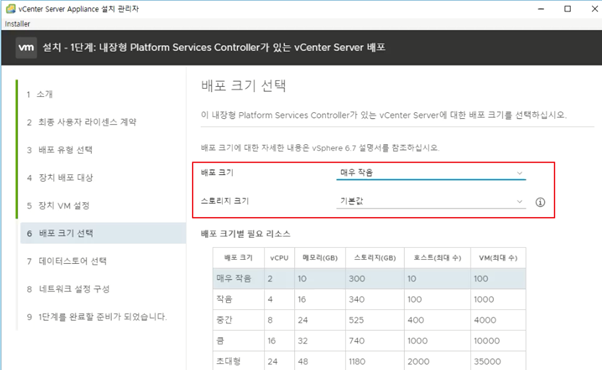The image size is (602, 370).
Task: Open the Installer menu
Action: tap(17, 24)
